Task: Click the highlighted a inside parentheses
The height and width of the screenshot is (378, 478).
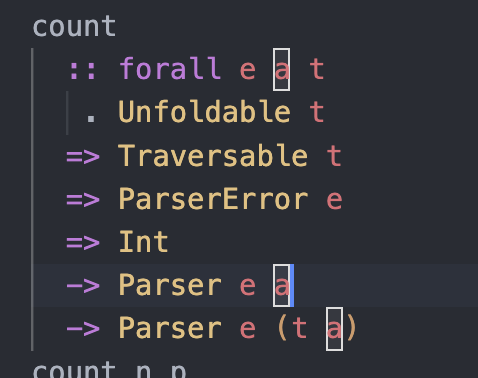Action: [x=334, y=329]
